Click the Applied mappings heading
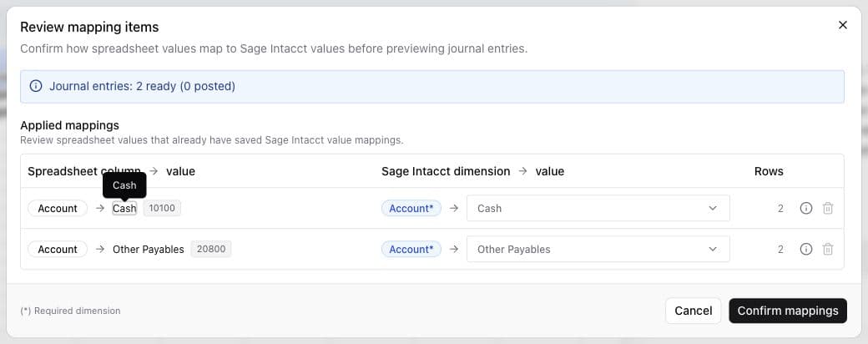 click(70, 125)
